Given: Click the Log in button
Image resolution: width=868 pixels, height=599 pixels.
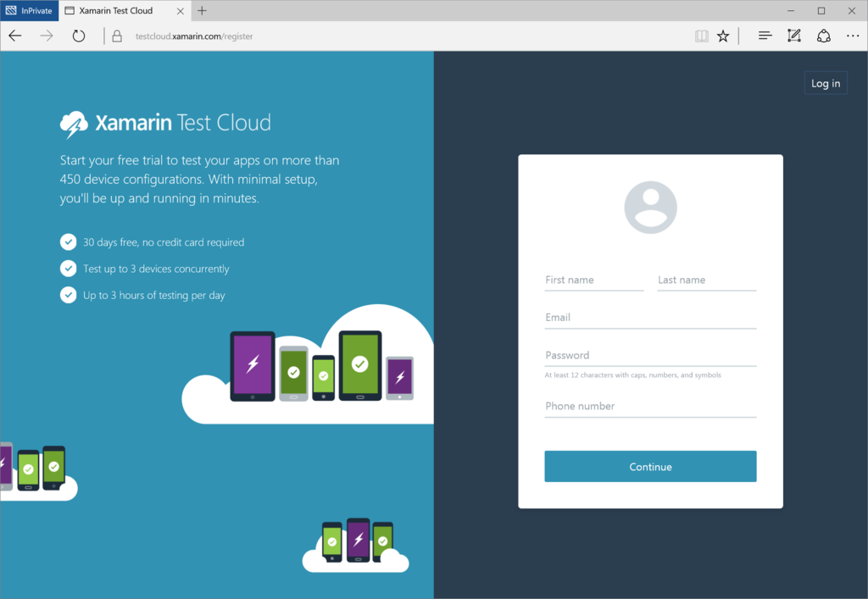Looking at the screenshot, I should [x=826, y=83].
